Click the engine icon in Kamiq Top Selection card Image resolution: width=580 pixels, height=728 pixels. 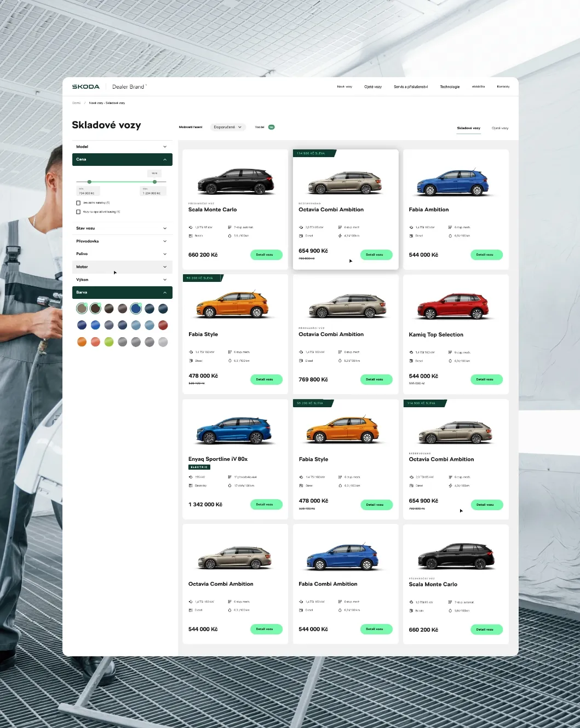point(411,353)
